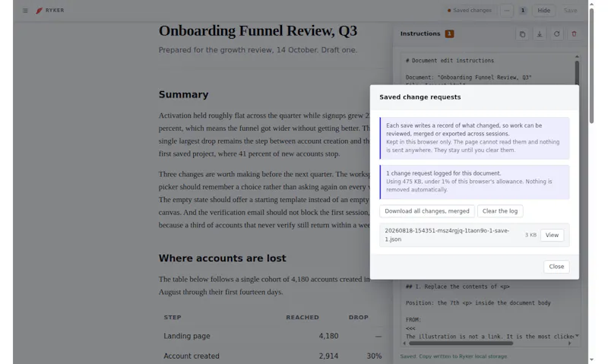
Task: Click the Saved. Copy written status message
Action: 453,356
